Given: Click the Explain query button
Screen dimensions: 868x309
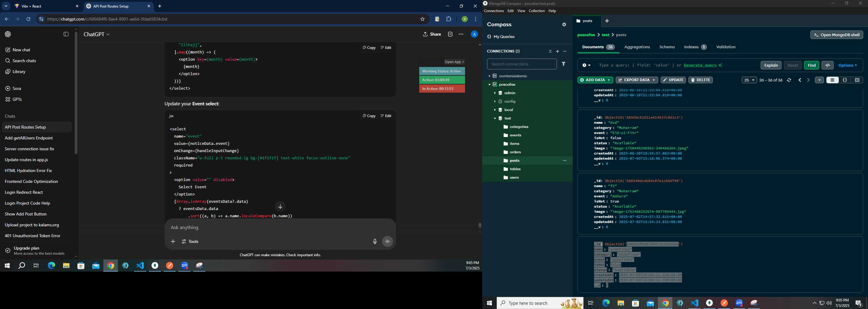Looking at the screenshot, I should [771, 65].
